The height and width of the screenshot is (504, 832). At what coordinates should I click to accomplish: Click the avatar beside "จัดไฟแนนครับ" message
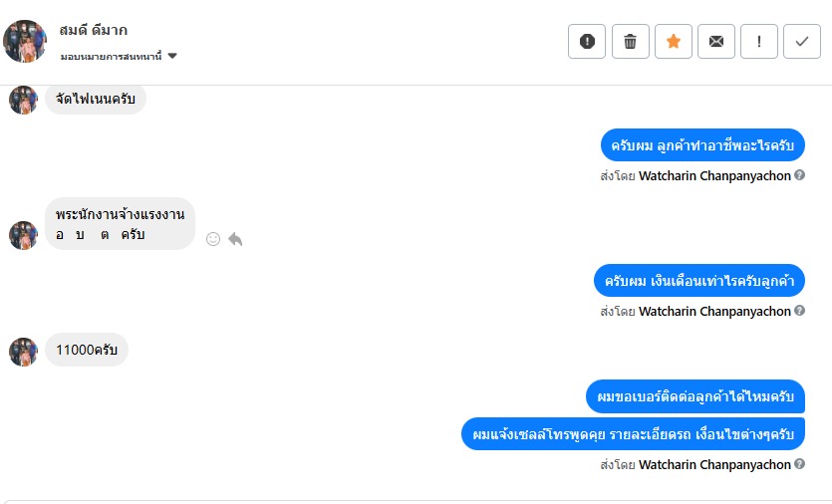(x=23, y=100)
